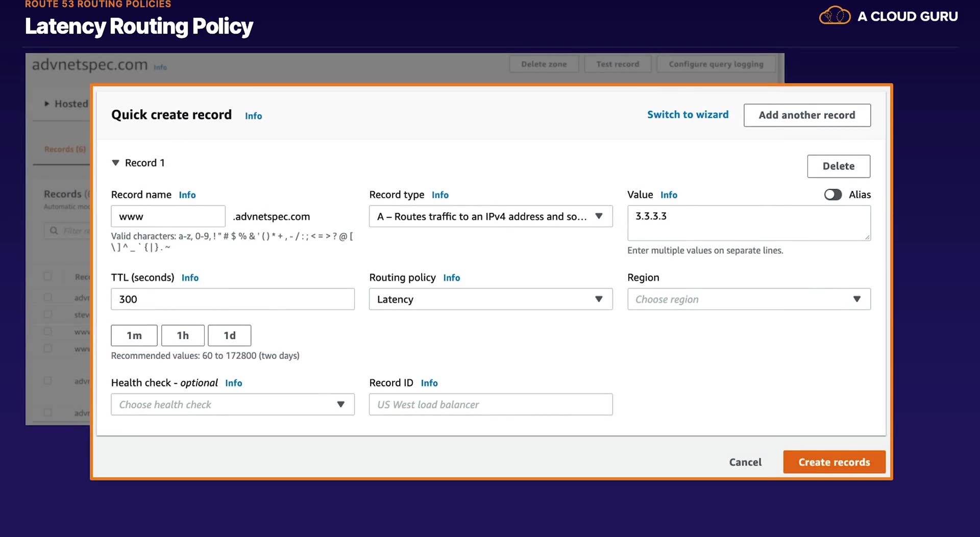The image size is (980, 537).
Task: Open the Record type dropdown
Action: [x=491, y=216]
